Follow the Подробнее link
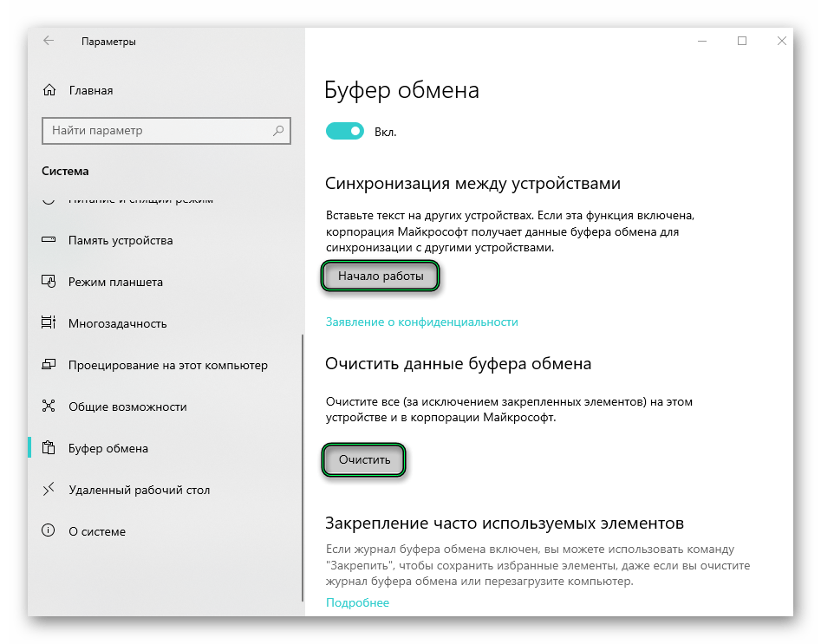 (357, 602)
